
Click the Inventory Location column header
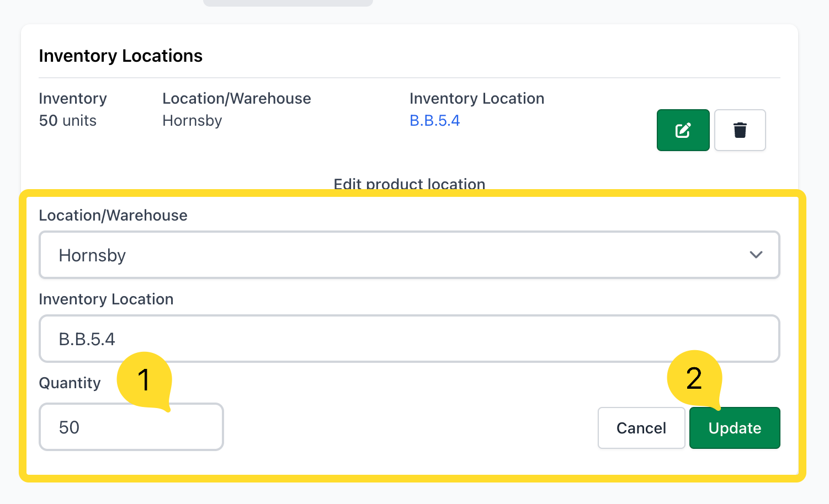coord(476,99)
